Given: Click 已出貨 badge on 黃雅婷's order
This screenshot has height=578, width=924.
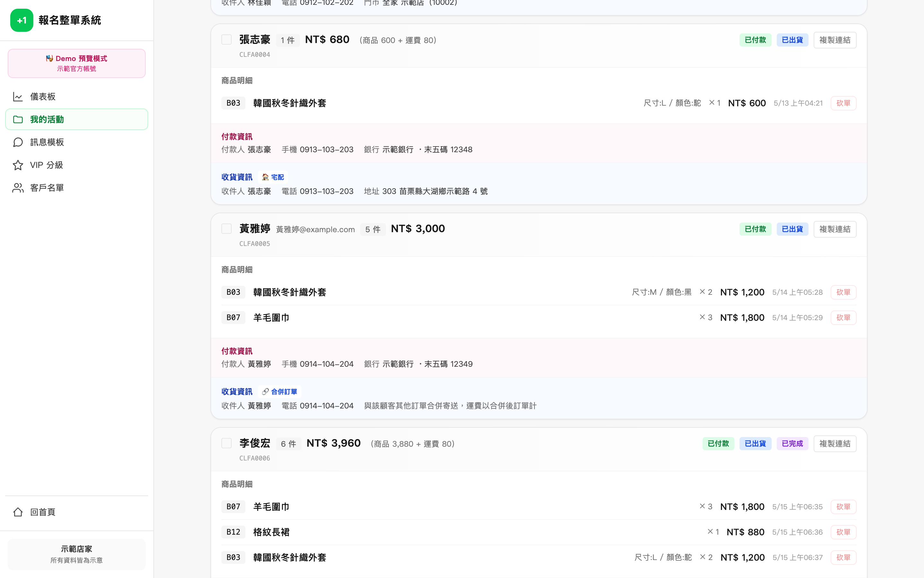Looking at the screenshot, I should tap(792, 229).
